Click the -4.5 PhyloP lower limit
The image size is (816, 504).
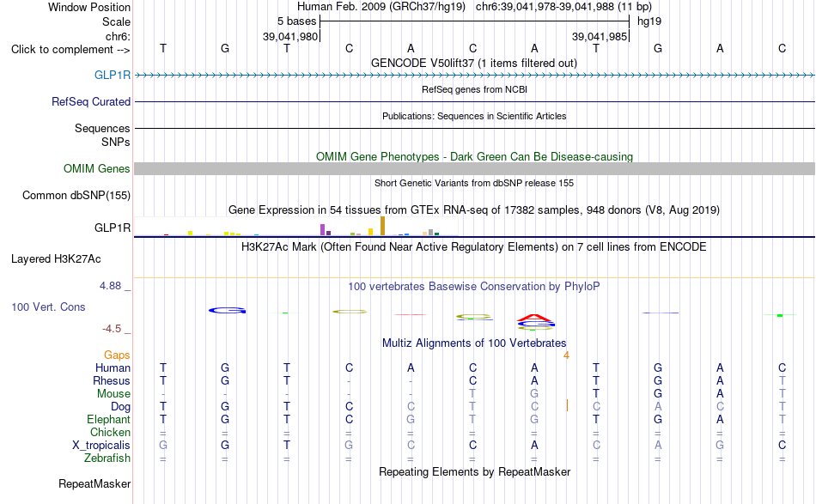coord(112,329)
